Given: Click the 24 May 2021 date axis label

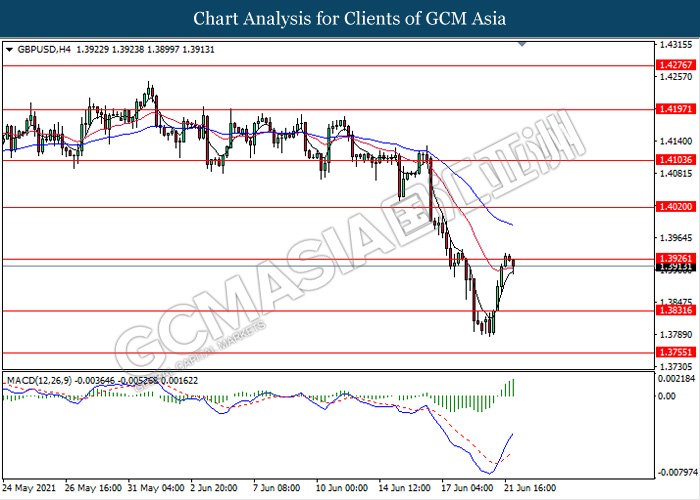Looking at the screenshot, I should click(x=29, y=488).
